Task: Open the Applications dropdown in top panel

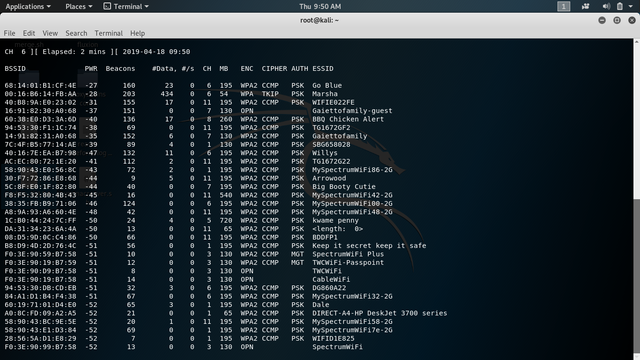Action: 28,6
